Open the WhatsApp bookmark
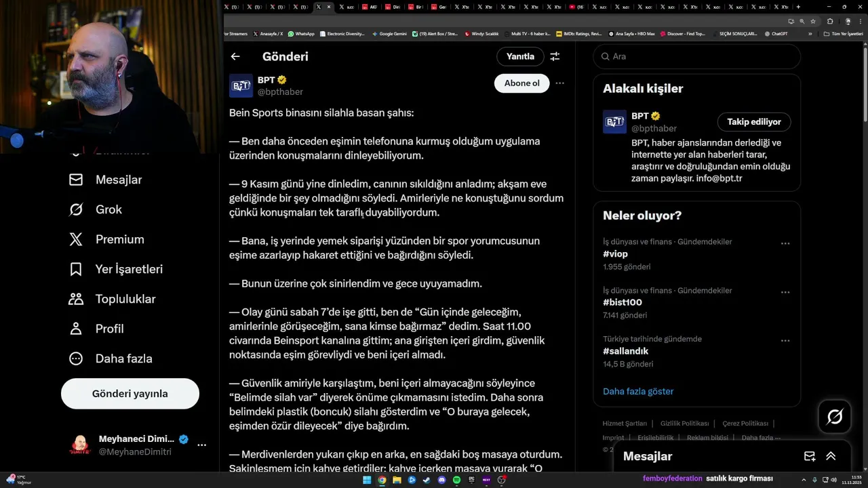The height and width of the screenshot is (488, 868). 302,34
